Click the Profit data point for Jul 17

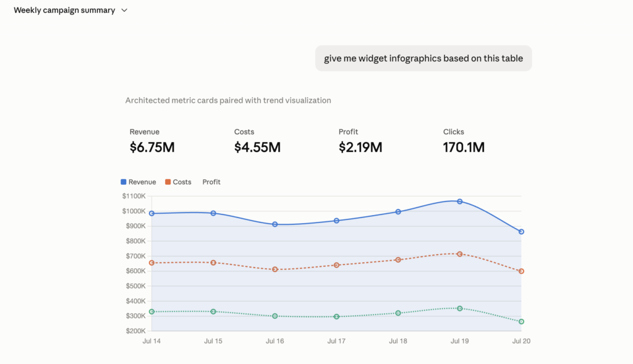[x=337, y=317]
